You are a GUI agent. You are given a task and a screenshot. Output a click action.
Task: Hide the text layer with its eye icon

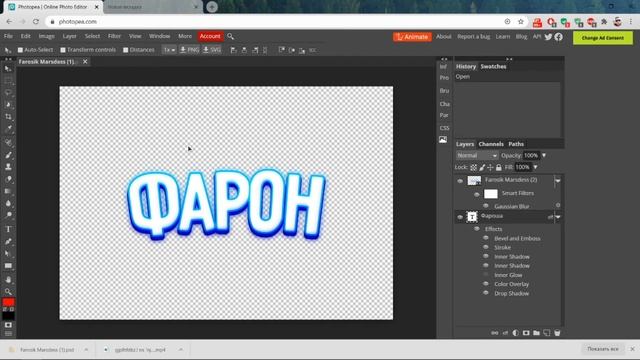click(460, 217)
